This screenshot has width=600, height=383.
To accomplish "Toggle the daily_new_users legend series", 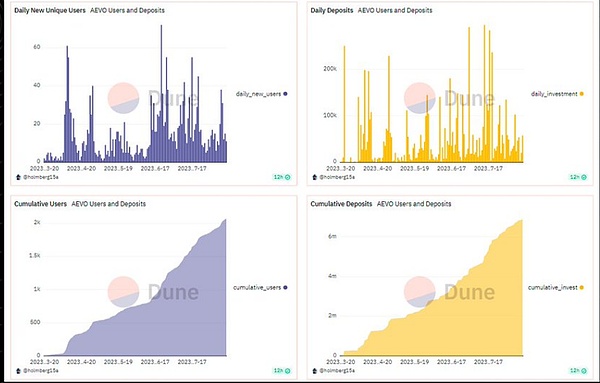I will click(x=261, y=94).
